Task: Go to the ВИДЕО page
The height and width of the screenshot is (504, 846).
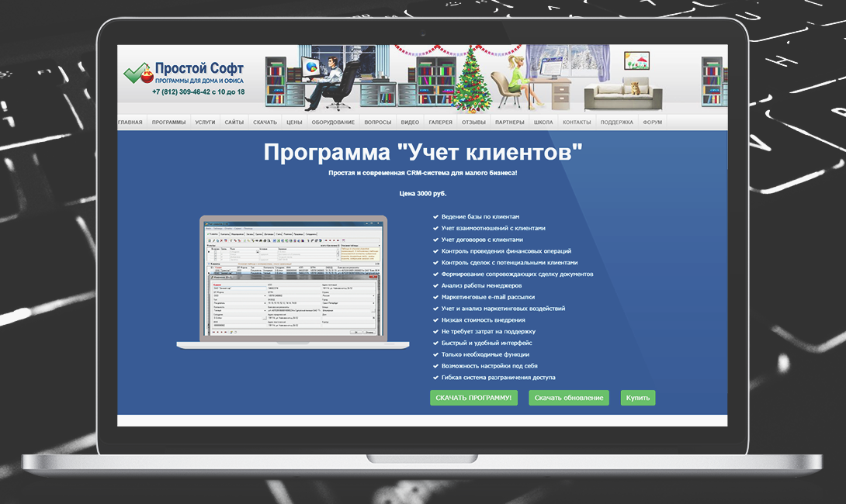Action: pyautogui.click(x=410, y=123)
